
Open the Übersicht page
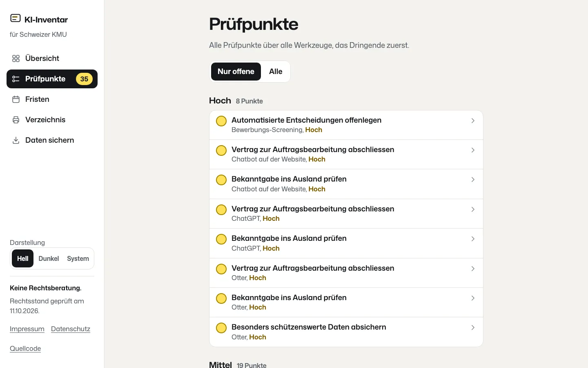52,58
